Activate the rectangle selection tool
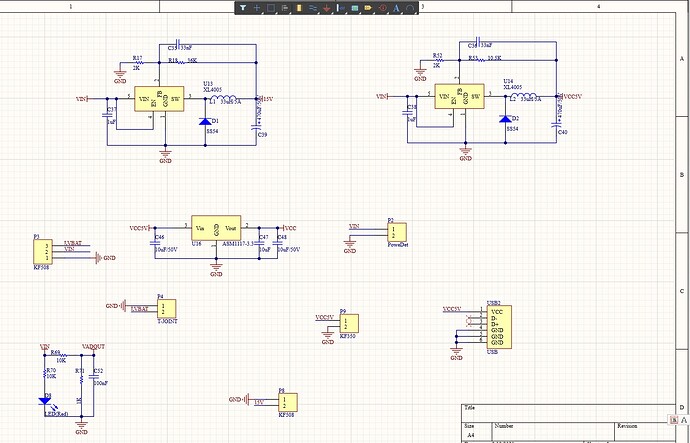 [x=271, y=7]
